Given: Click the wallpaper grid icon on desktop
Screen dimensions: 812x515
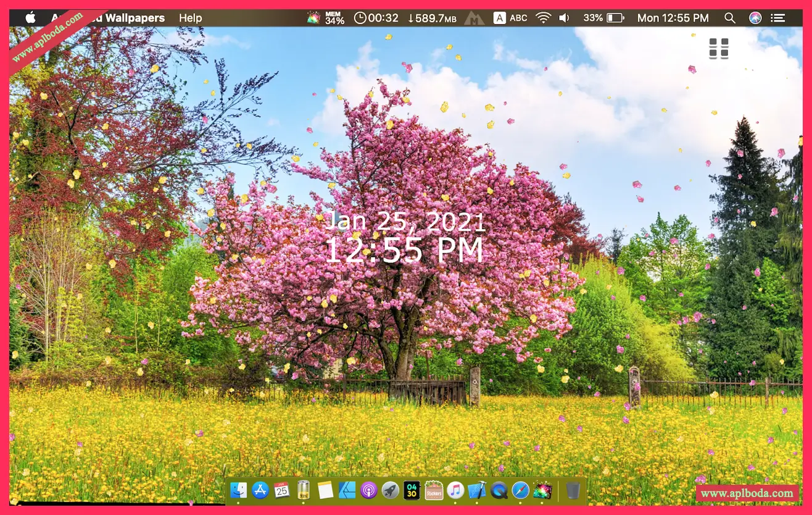Looking at the screenshot, I should pos(719,48).
